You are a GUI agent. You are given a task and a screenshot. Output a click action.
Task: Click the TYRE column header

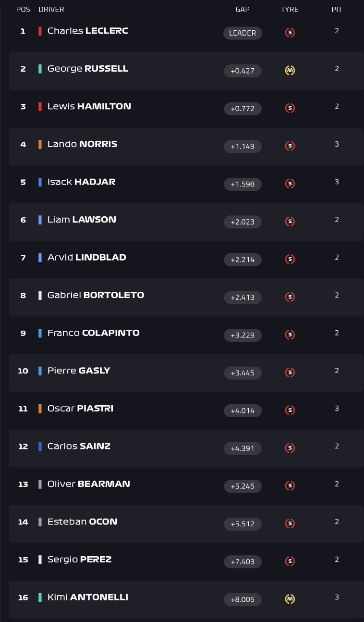pos(290,10)
